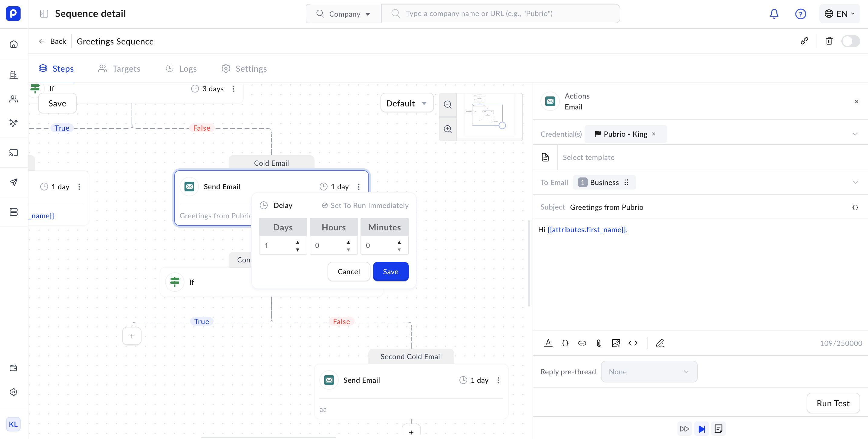The width and height of the screenshot is (868, 439).
Task: Open the Default layout dropdown
Action: pyautogui.click(x=406, y=103)
